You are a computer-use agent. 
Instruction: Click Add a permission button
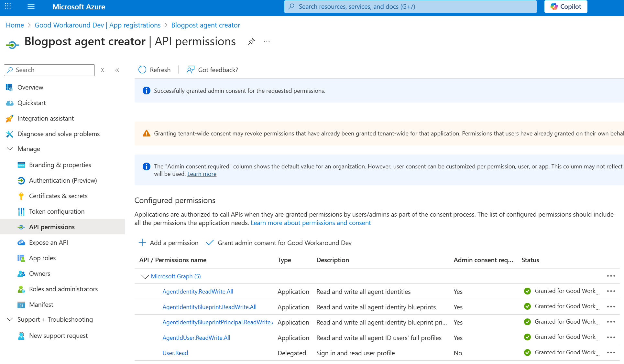169,243
